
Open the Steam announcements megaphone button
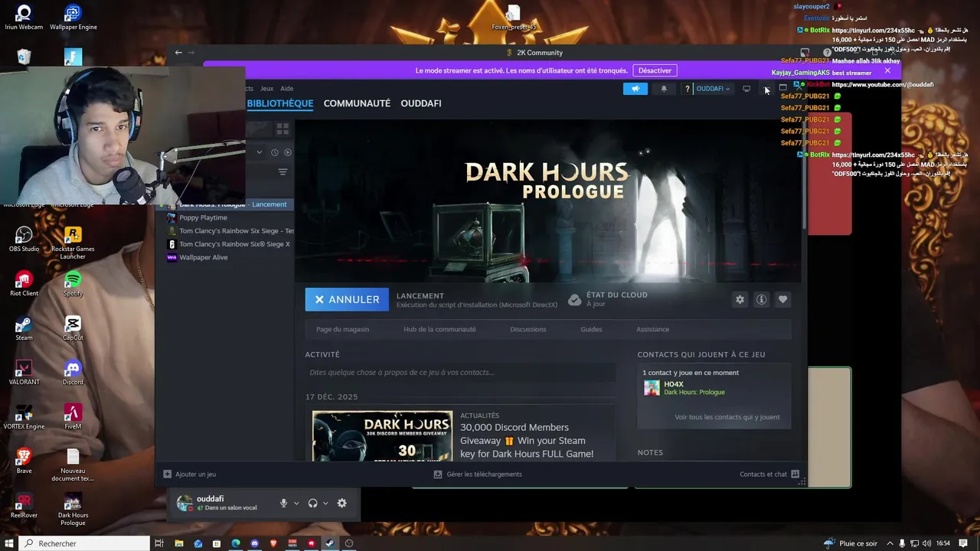pos(635,89)
